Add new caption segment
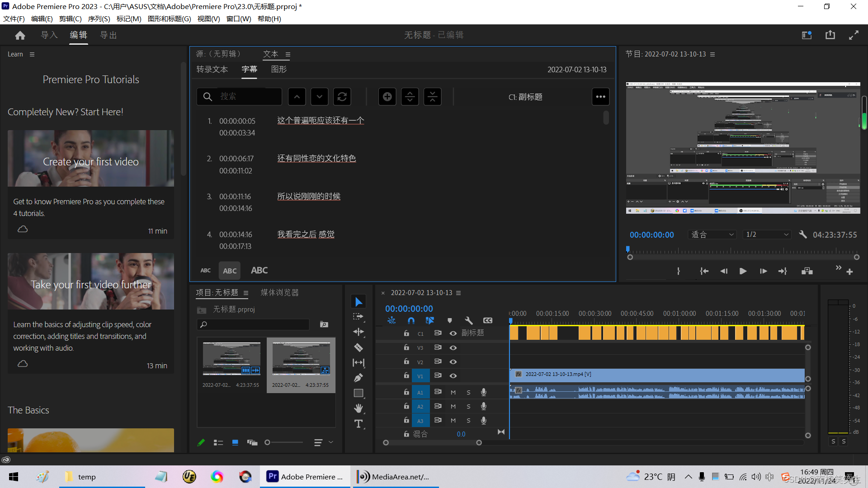 tap(387, 97)
